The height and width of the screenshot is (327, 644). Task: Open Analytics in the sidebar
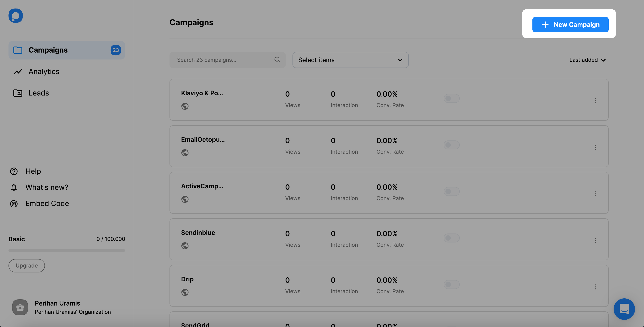pyautogui.click(x=44, y=72)
